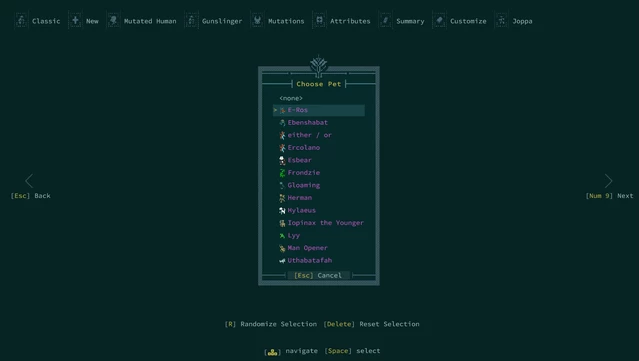
Task: Click the right chevron Next arrow
Action: click(608, 180)
